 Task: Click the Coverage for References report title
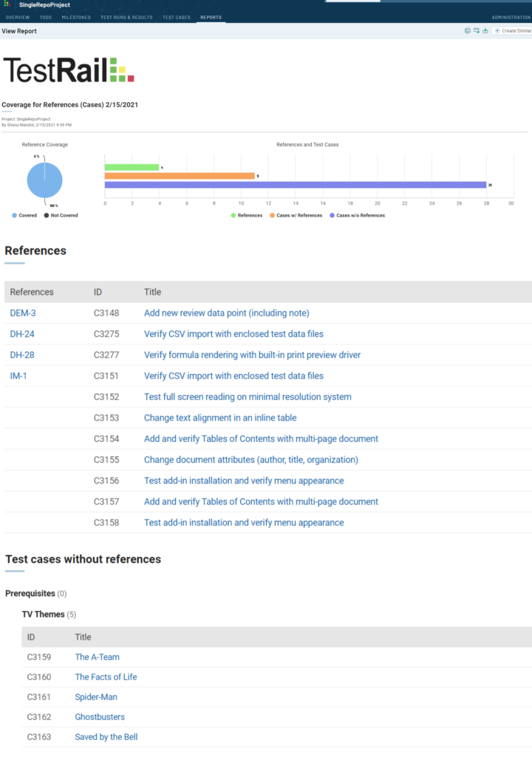(70, 105)
